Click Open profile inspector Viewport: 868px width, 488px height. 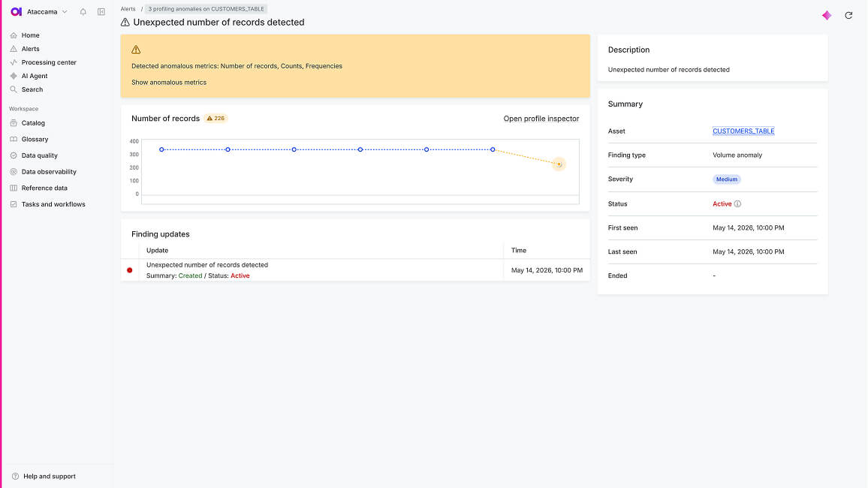click(541, 119)
